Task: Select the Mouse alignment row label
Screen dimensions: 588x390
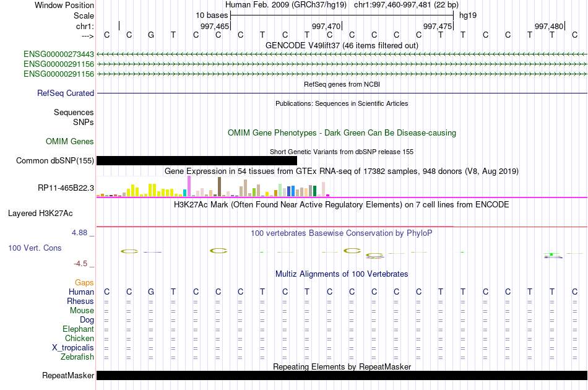Action: click(82, 311)
